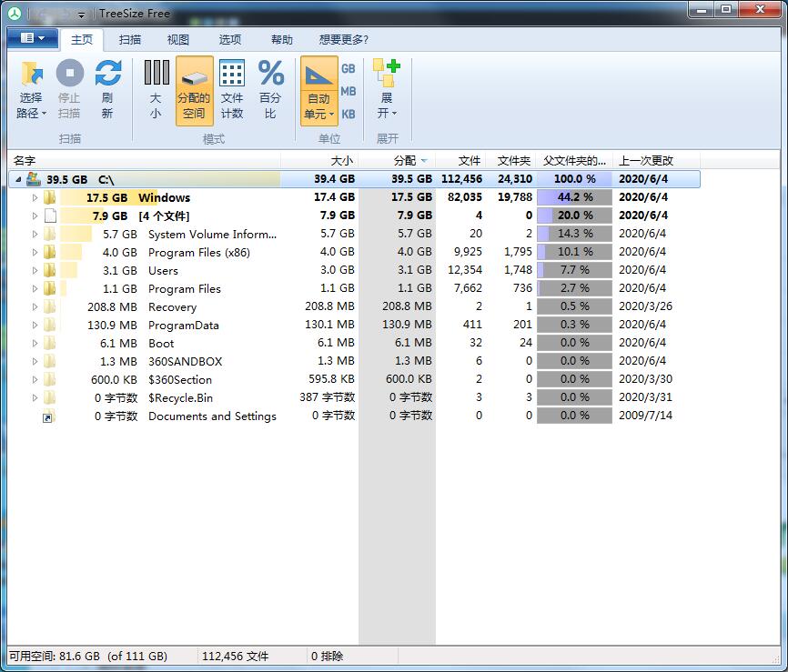The width and height of the screenshot is (788, 672).
Task: Collapse the C:\ root tree node
Action: click(18, 179)
